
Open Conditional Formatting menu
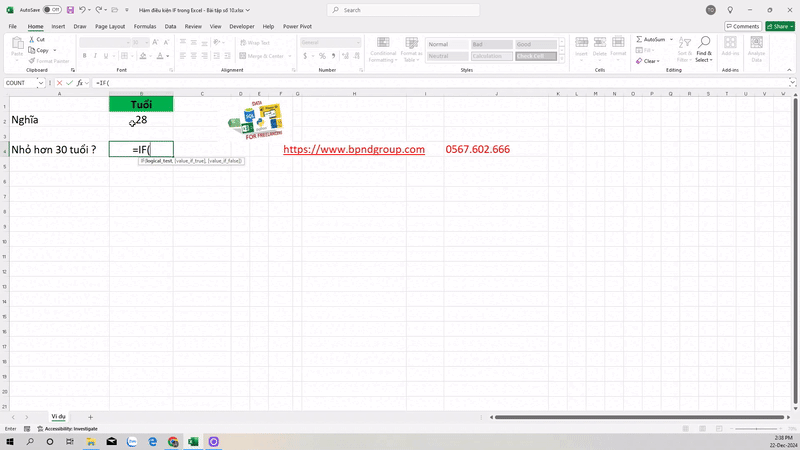(x=383, y=49)
